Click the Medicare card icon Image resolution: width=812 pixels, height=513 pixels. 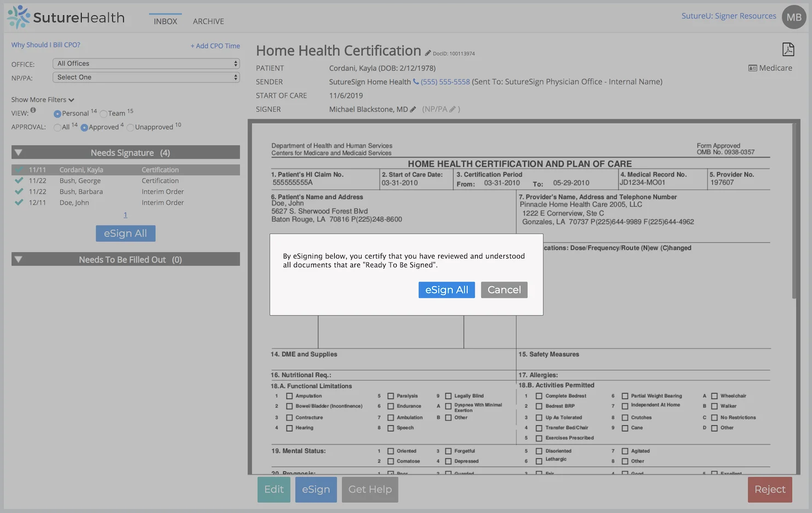coord(753,68)
